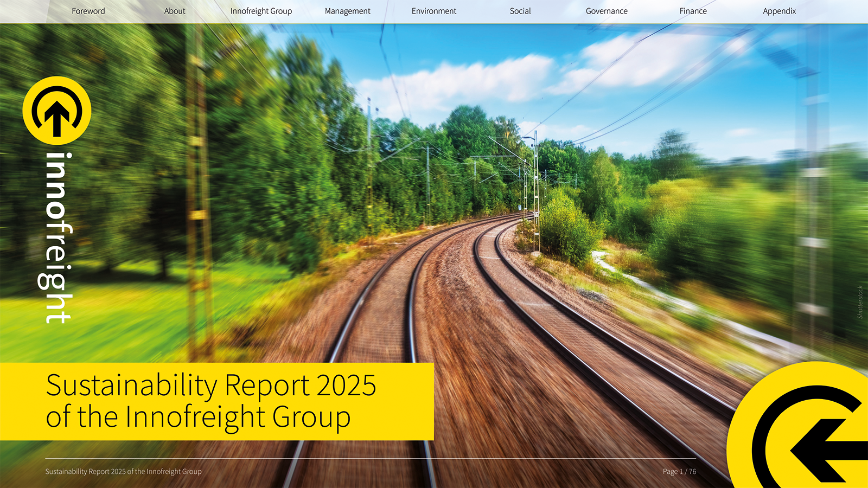
Task: Click the footer text 'Sustainability Report 2025 of the Innofreight Group'
Action: [123, 472]
